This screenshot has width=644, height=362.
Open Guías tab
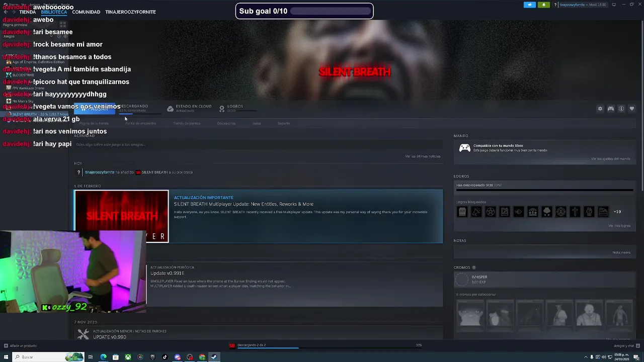pos(257,123)
